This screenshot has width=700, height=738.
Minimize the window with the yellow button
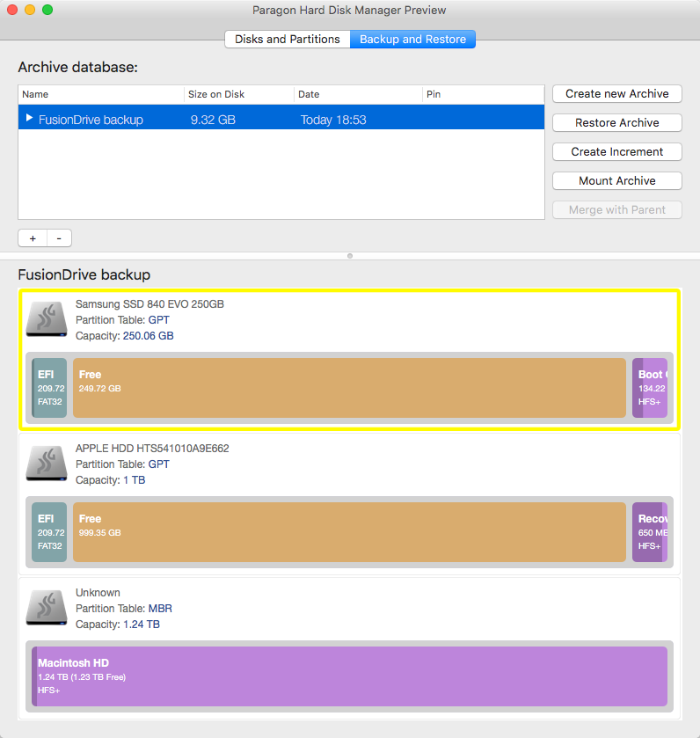[30, 10]
